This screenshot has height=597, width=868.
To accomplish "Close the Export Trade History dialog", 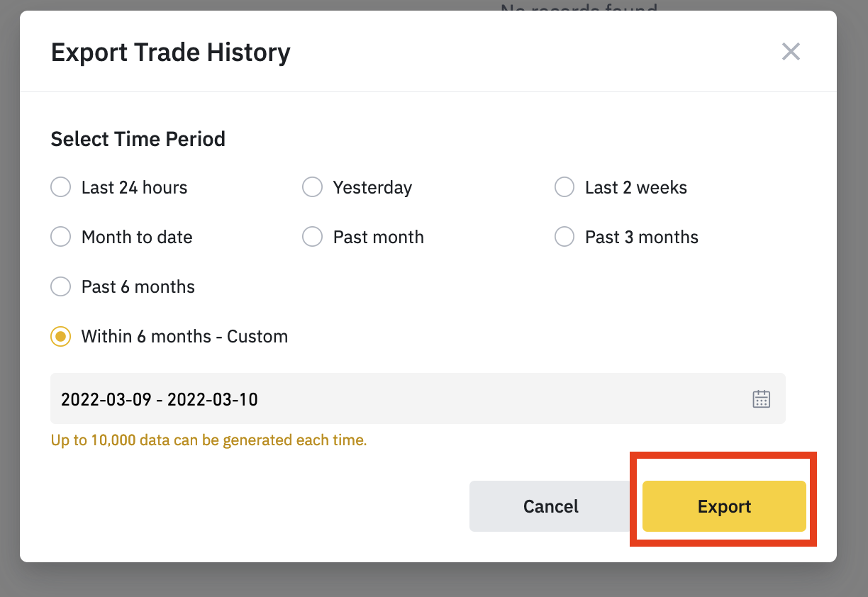I will 791,51.
